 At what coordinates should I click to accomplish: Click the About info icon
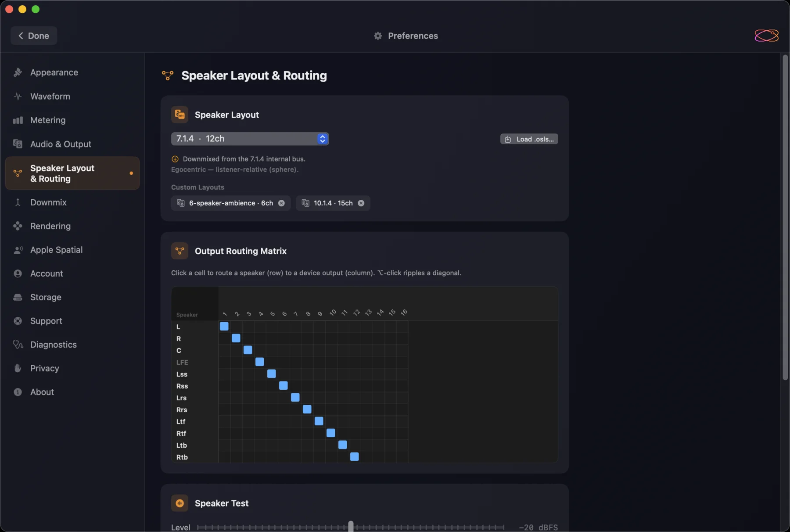pos(18,392)
